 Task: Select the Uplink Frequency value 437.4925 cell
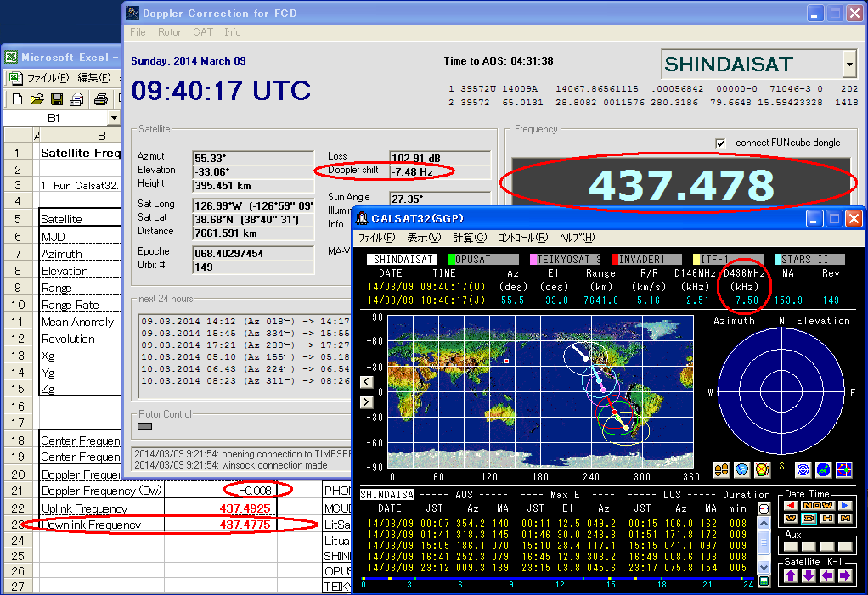point(221,508)
